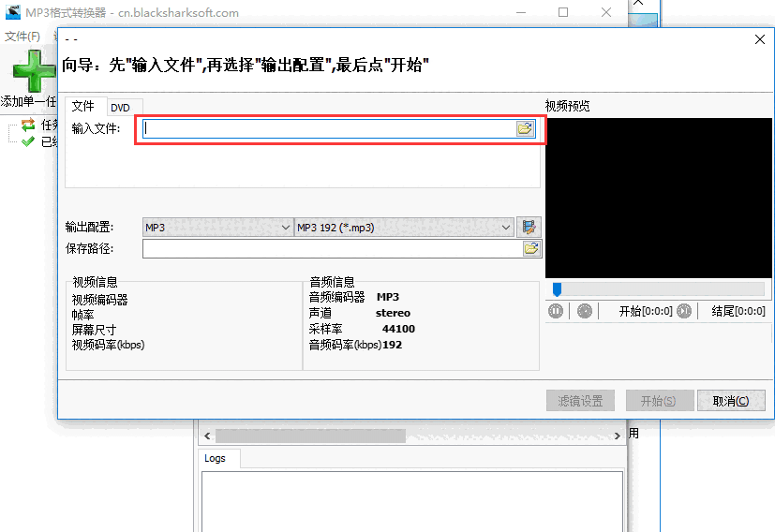The image size is (775, 532).
Task: Click the 取消(C) cancel button
Action: point(731,401)
